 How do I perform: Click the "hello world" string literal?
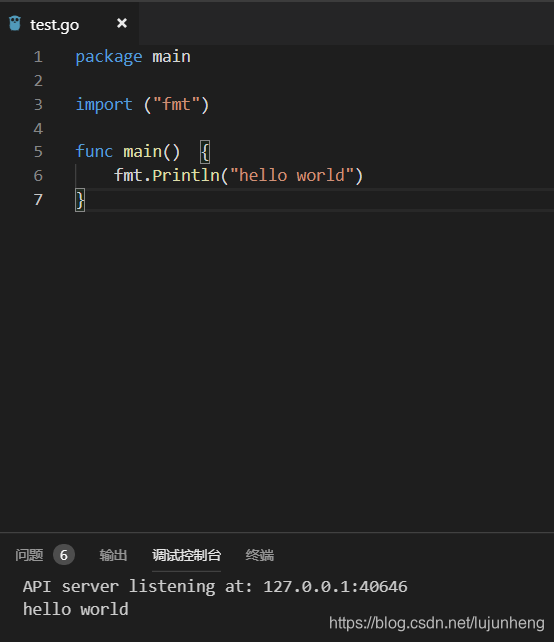(292, 175)
